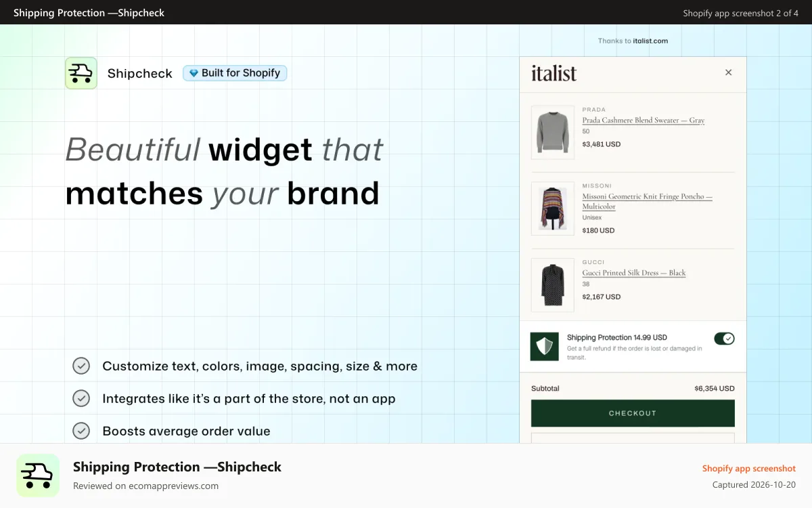This screenshot has height=508, width=812.
Task: Click the Shipcheck brand name text
Action: pyautogui.click(x=140, y=73)
